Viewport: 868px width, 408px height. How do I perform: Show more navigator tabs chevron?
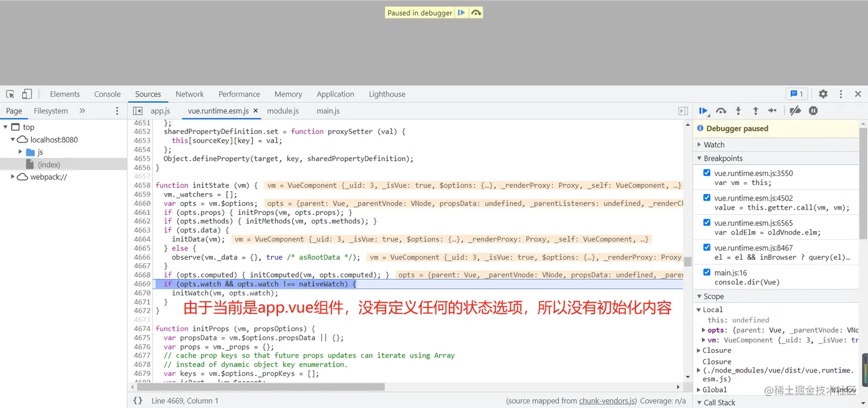tap(82, 111)
